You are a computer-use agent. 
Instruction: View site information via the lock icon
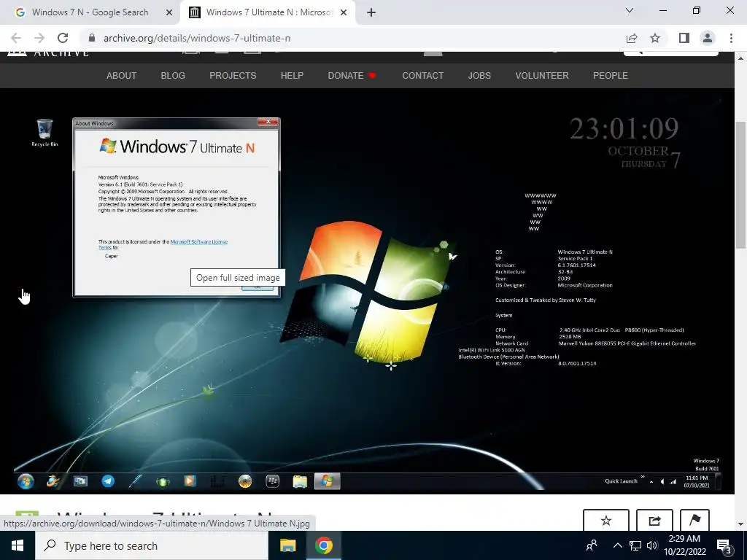click(92, 38)
